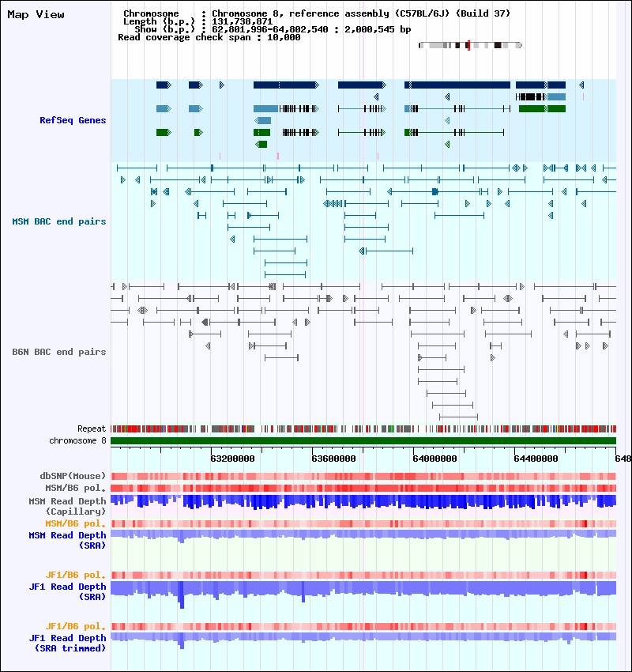Click the red-gray Repeat annotation strip
The image size is (632, 672).
click(x=363, y=428)
